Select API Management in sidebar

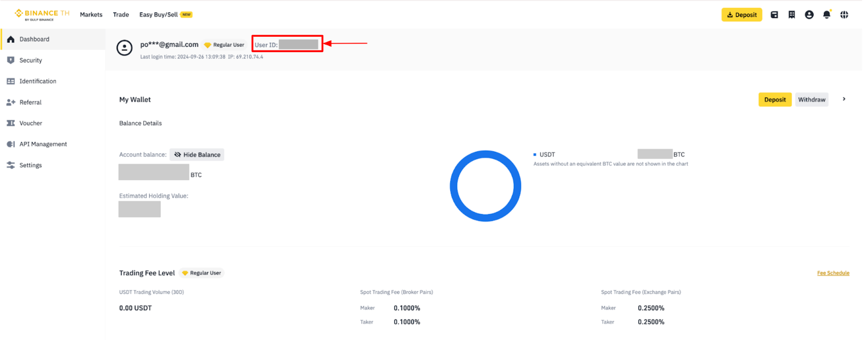pyautogui.click(x=43, y=144)
